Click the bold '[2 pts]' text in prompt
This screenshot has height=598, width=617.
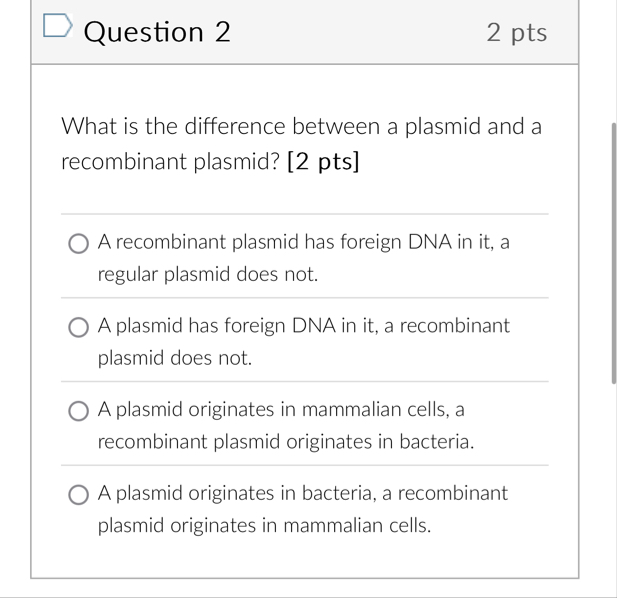click(x=323, y=161)
